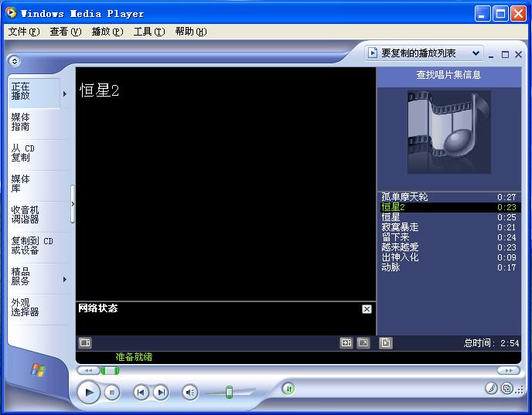Click the rewind button on seek bar
The height and width of the screenshot is (415, 532).
point(89,370)
